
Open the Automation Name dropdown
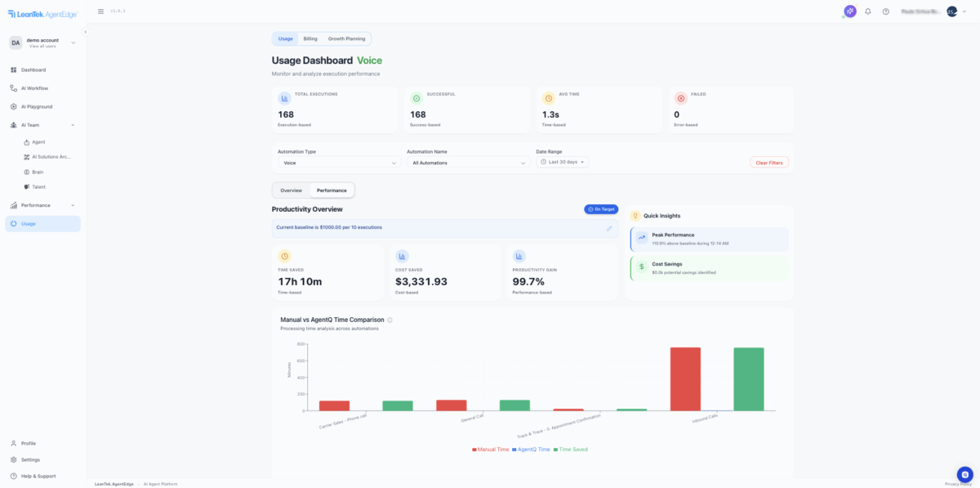pyautogui.click(x=468, y=163)
